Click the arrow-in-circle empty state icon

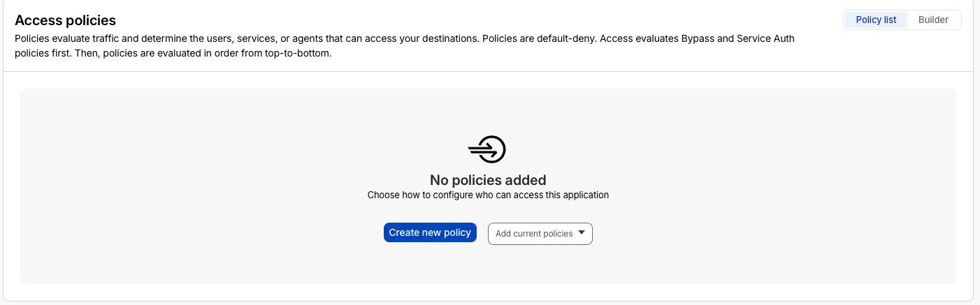point(487,149)
